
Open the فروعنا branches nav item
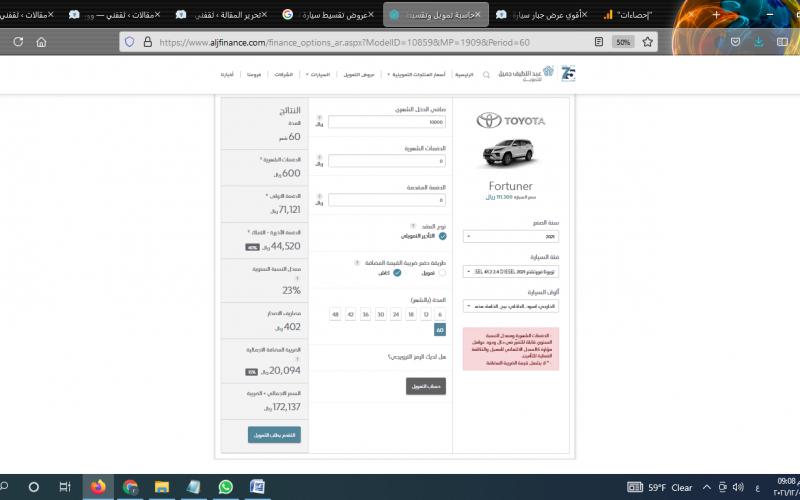254,74
